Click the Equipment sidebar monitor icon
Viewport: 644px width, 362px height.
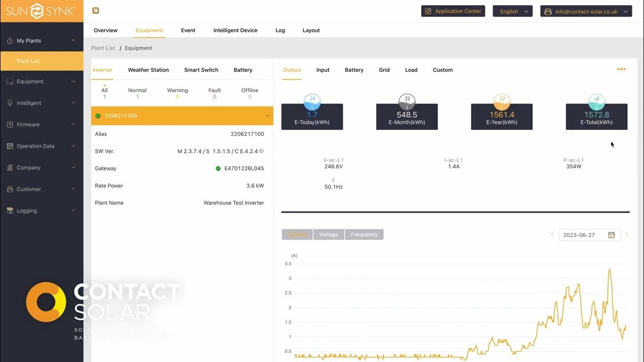[x=10, y=81]
